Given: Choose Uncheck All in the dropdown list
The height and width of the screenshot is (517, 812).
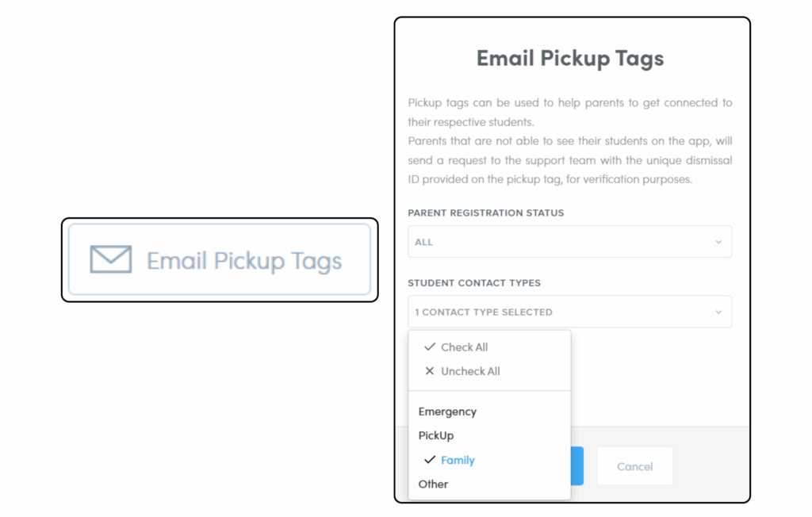Looking at the screenshot, I should click(x=470, y=371).
